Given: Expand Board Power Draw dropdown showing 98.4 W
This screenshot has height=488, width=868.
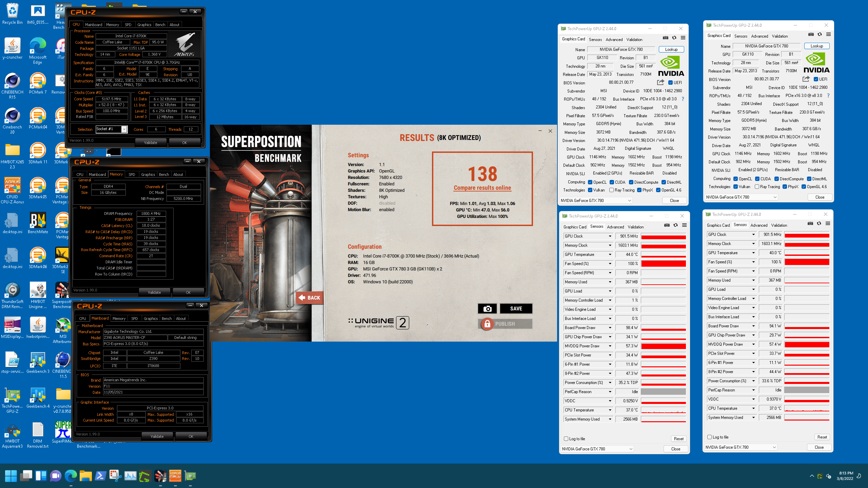Looking at the screenshot, I should coord(610,328).
